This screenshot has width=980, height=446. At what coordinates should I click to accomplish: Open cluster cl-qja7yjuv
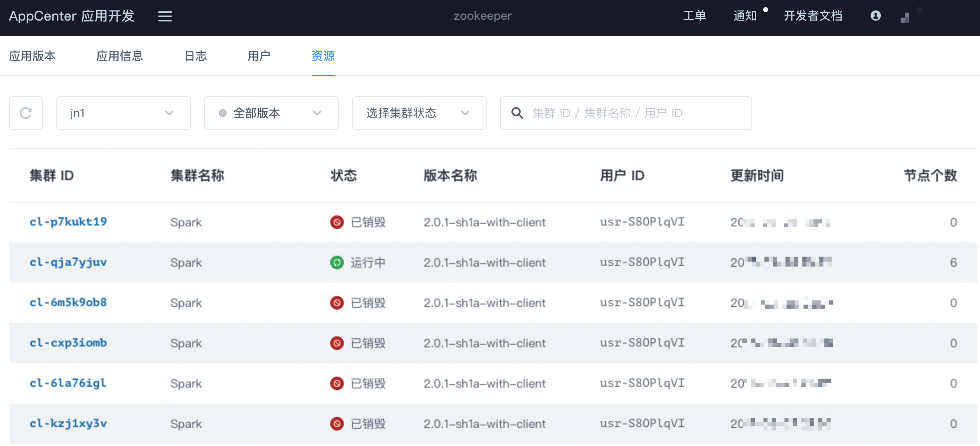(68, 262)
